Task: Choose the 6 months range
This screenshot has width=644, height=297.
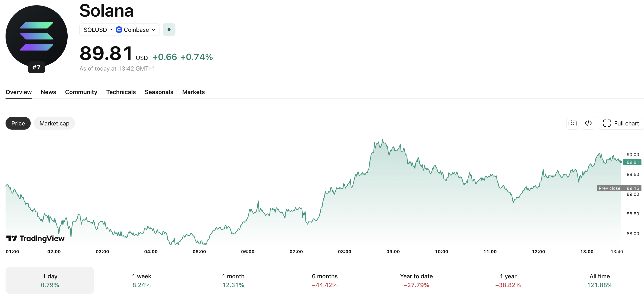Action: point(325,281)
